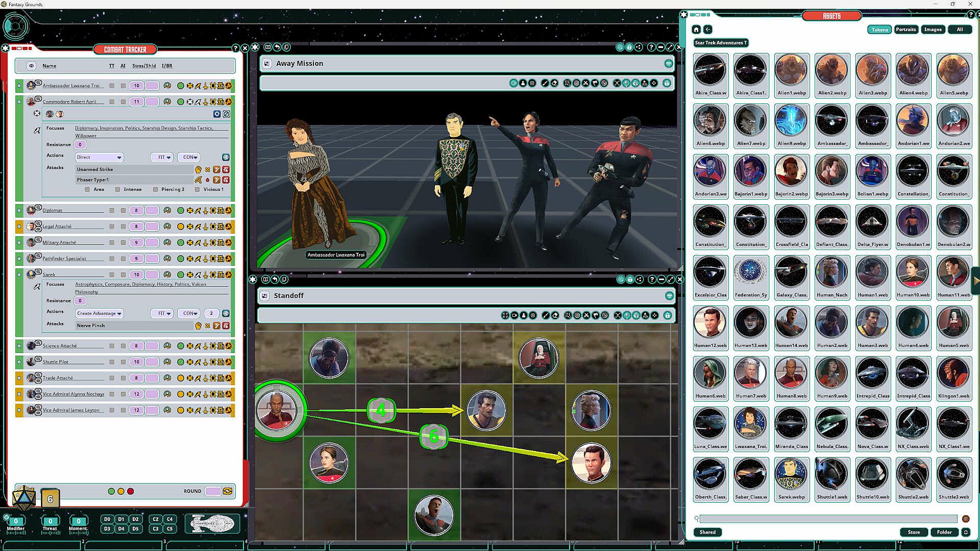Viewport: 980px width, 551px height.
Task: Click the Assets panel home icon
Action: 696,30
